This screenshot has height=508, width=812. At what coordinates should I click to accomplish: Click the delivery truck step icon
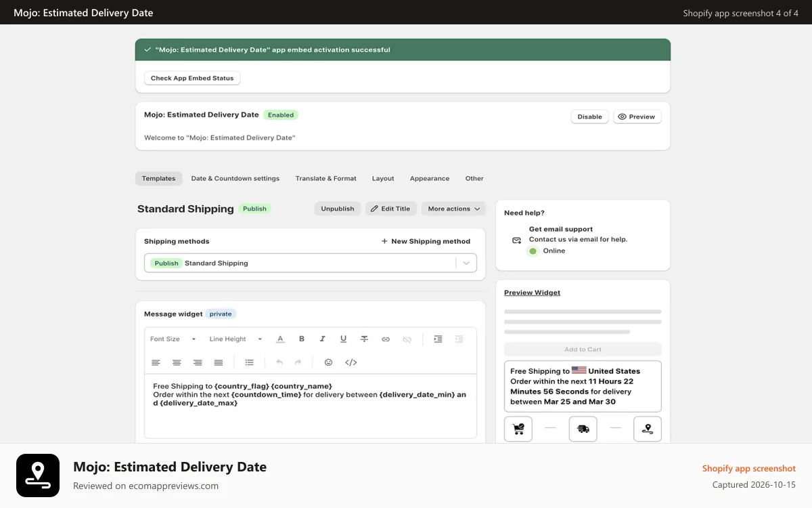pyautogui.click(x=583, y=429)
